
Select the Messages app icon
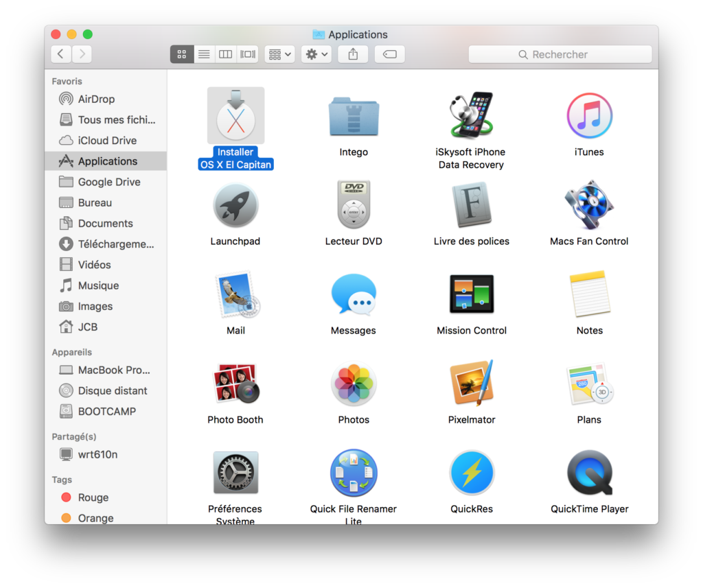(354, 294)
